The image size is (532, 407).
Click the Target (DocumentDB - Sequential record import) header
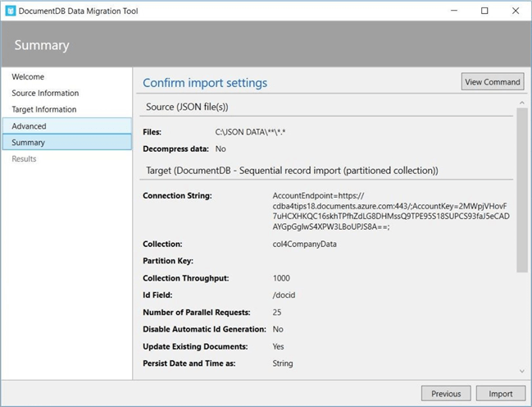point(292,170)
